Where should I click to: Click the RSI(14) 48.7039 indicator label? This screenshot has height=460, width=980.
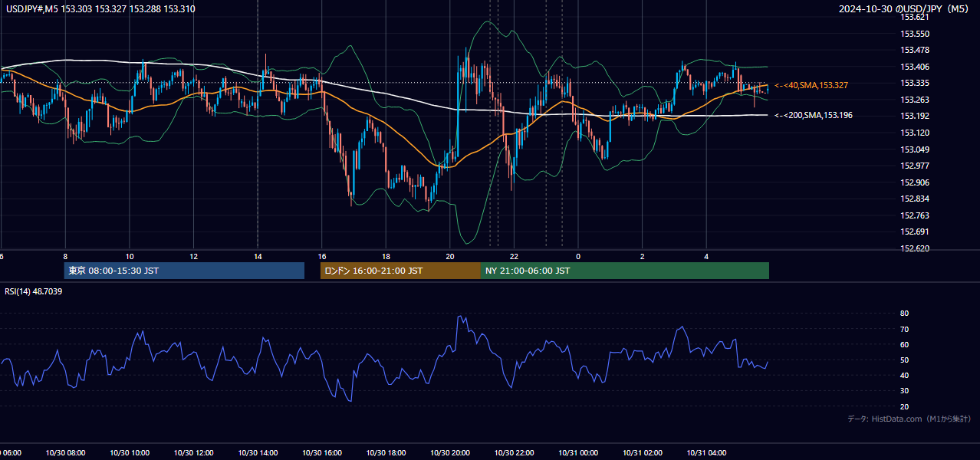point(34,291)
